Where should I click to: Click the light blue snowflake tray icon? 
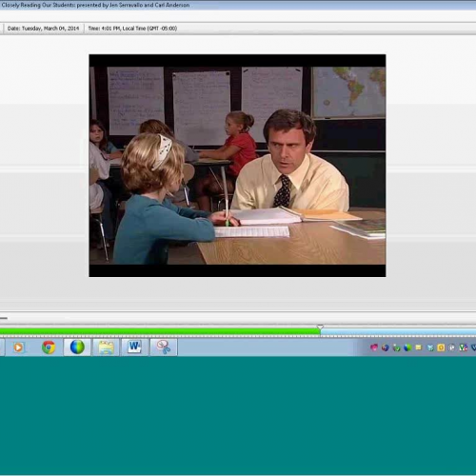click(x=430, y=347)
